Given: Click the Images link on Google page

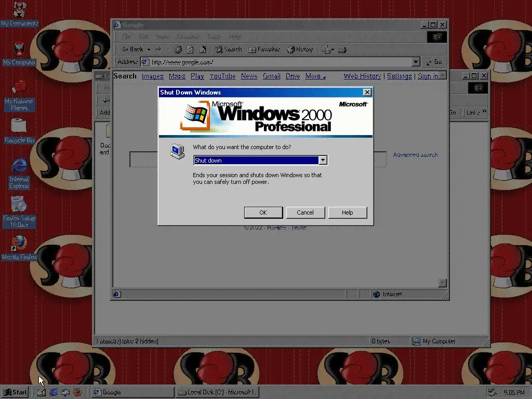Looking at the screenshot, I should 153,76.
